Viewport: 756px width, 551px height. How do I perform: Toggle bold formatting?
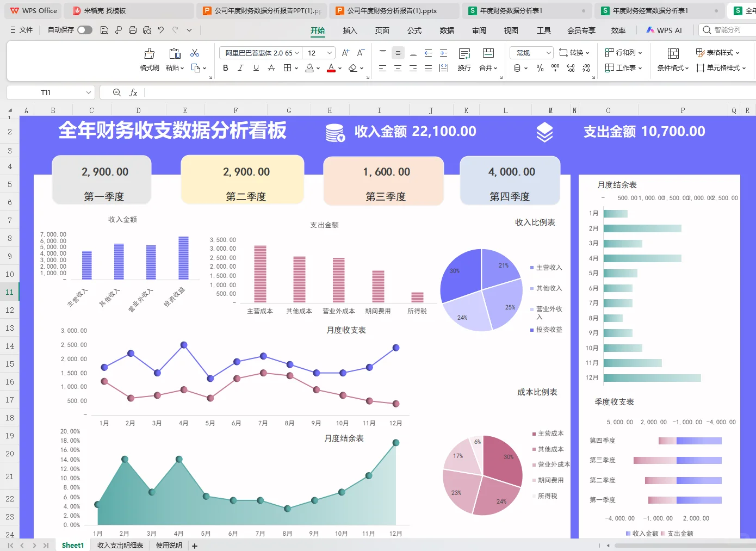click(x=226, y=68)
